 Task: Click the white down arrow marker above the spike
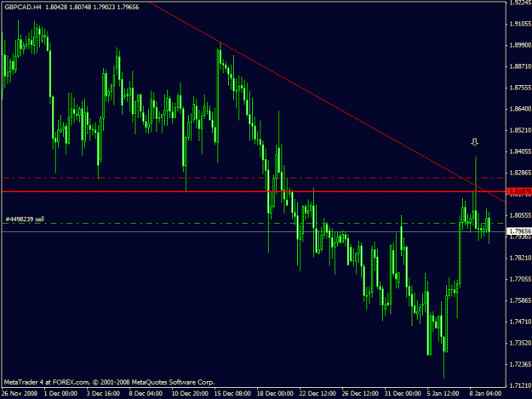tap(475, 142)
